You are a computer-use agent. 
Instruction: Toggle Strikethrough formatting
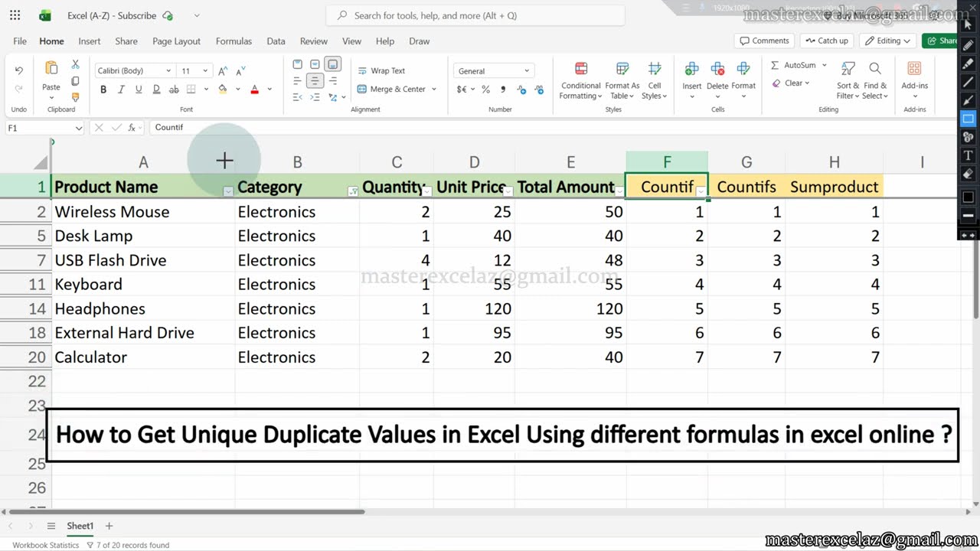coord(174,90)
